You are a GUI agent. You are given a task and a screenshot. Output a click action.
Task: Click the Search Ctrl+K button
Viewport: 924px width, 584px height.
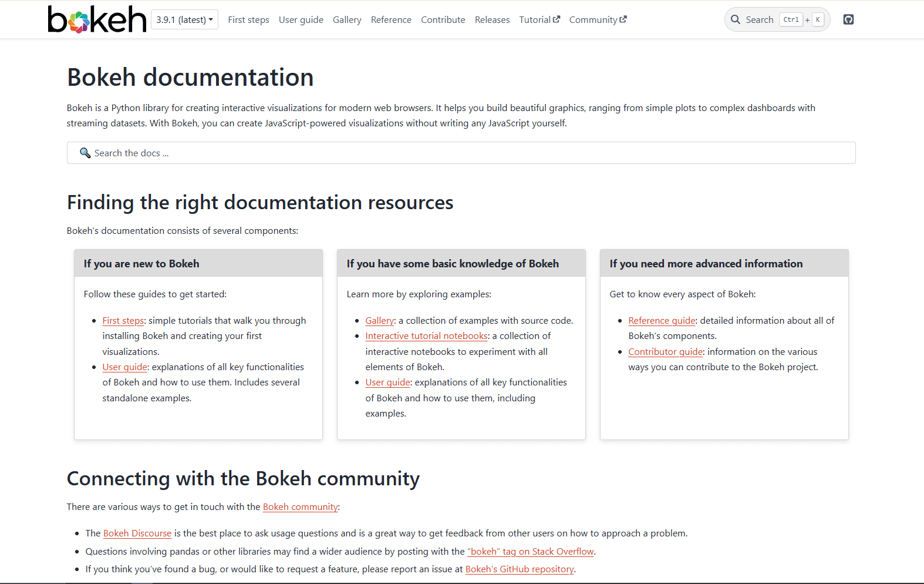coord(777,19)
